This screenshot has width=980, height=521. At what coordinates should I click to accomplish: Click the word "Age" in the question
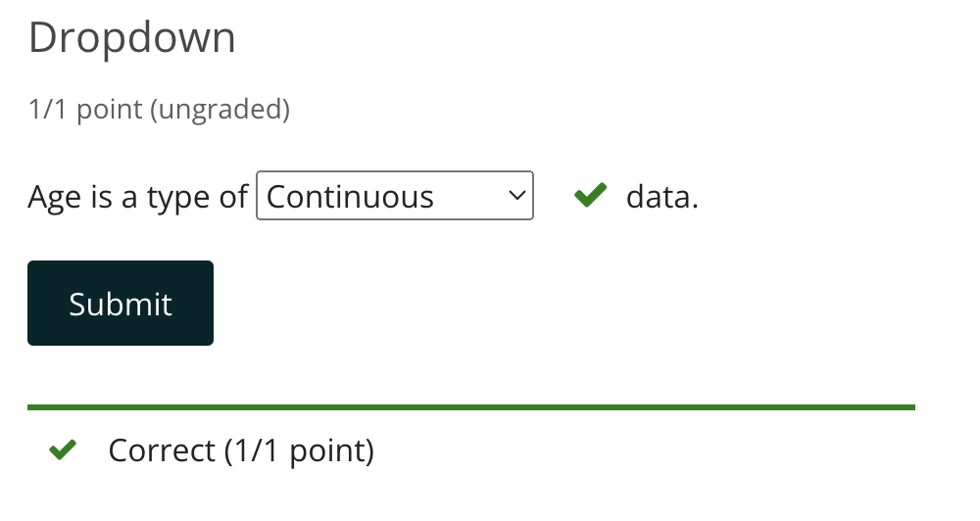[x=55, y=197]
